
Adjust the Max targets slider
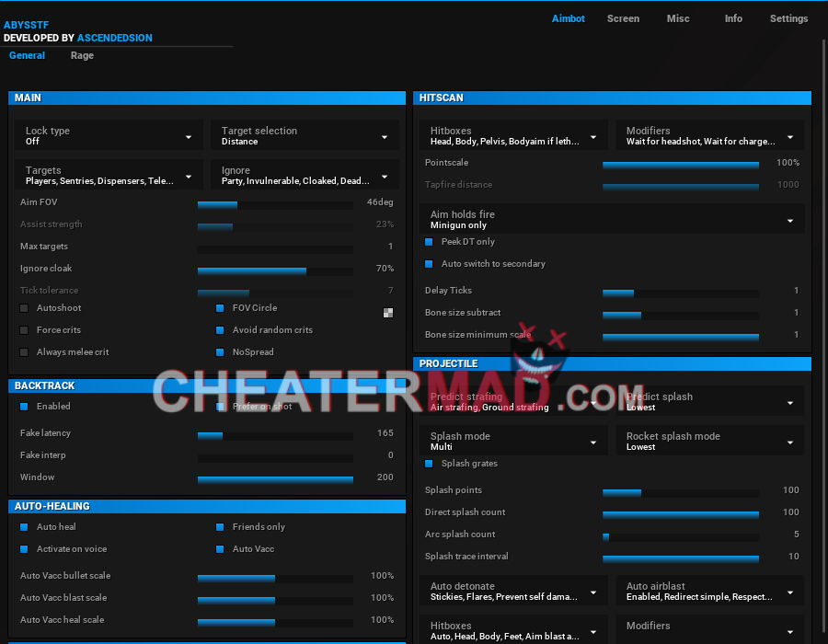tap(275, 249)
